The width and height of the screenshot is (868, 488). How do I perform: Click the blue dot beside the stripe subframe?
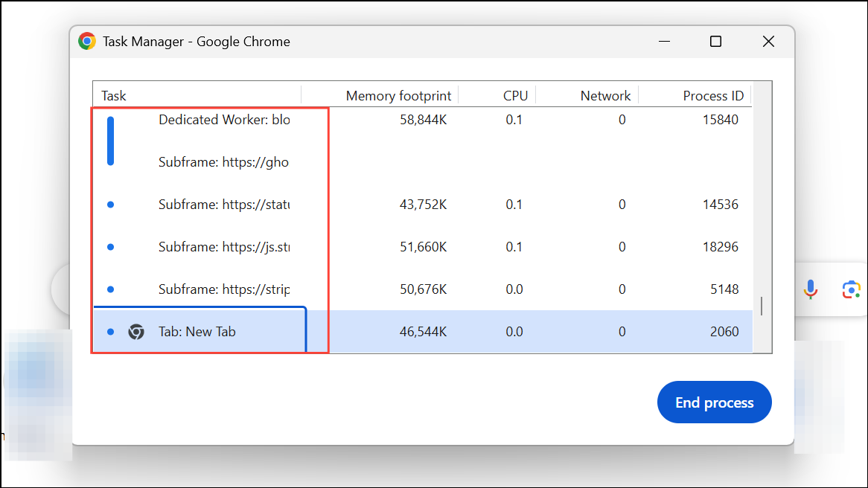109,289
